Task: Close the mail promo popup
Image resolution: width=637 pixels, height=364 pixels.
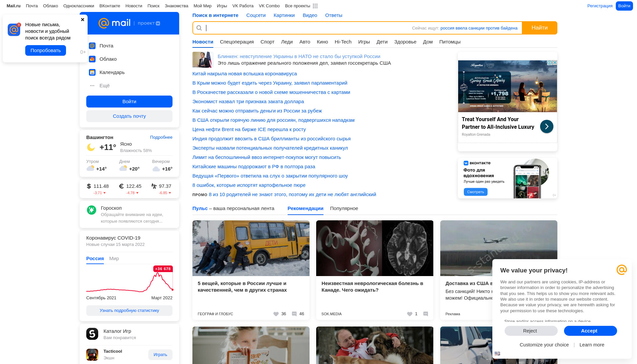Action: tap(83, 20)
